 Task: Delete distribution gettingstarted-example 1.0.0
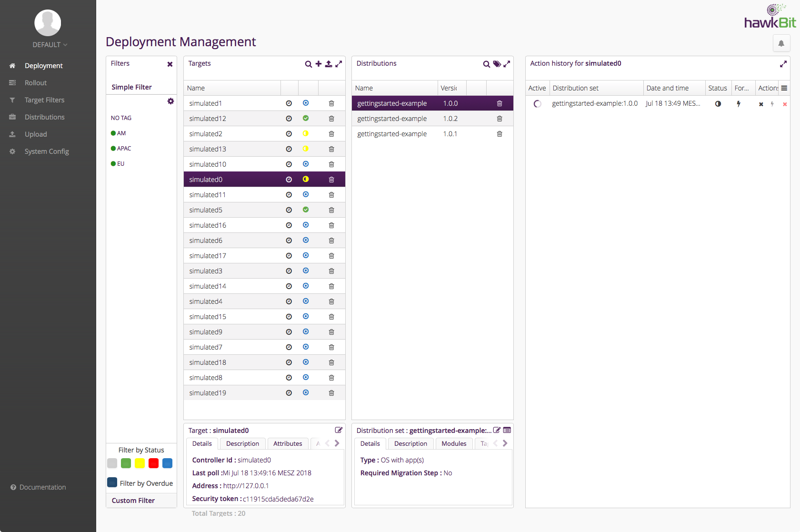(x=500, y=103)
